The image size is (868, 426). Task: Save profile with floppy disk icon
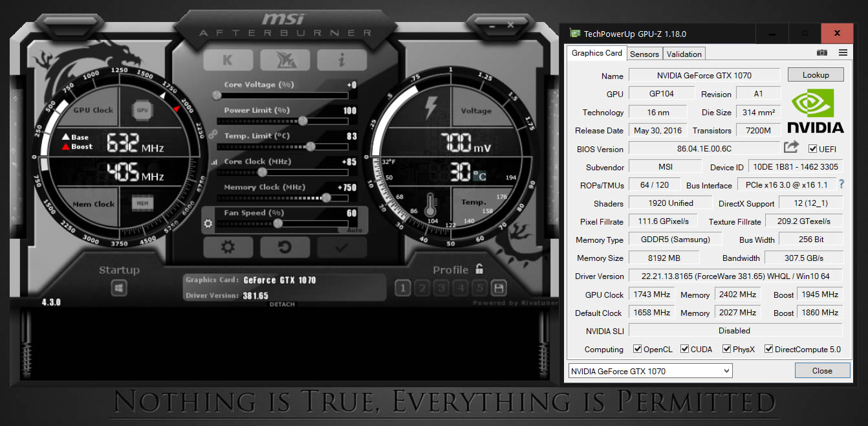coord(499,288)
